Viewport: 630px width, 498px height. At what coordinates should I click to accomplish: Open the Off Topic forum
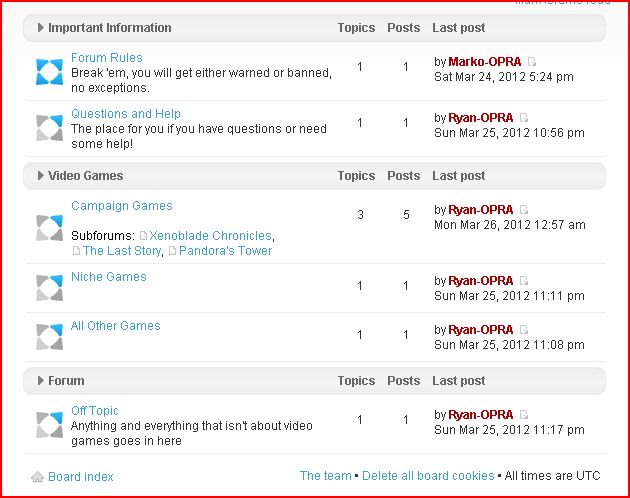tap(95, 411)
